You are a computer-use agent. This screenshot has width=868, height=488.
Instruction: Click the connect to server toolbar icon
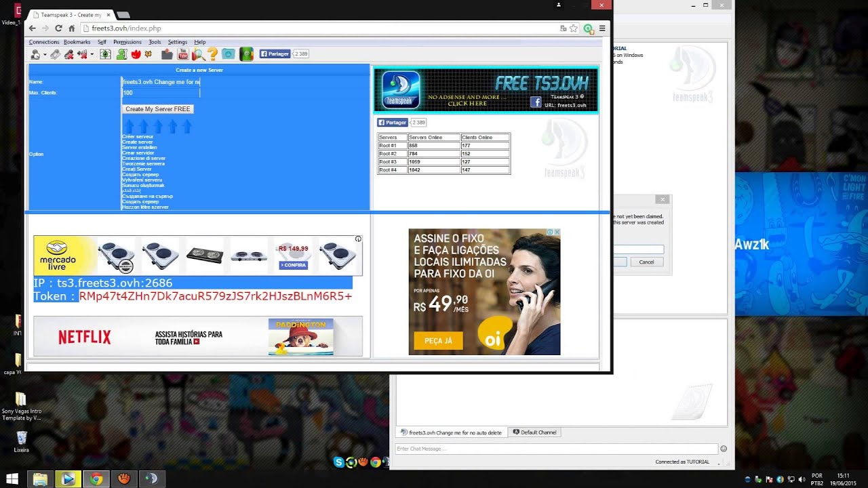coord(35,54)
